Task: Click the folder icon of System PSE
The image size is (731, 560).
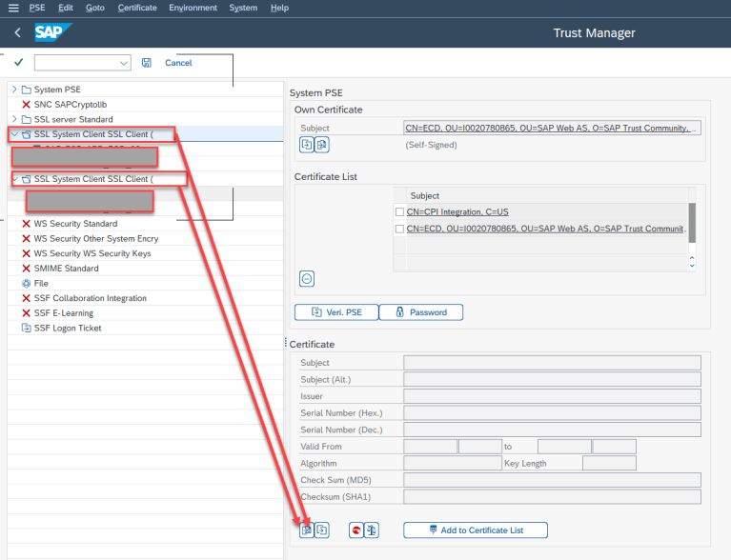Action: tap(27, 90)
